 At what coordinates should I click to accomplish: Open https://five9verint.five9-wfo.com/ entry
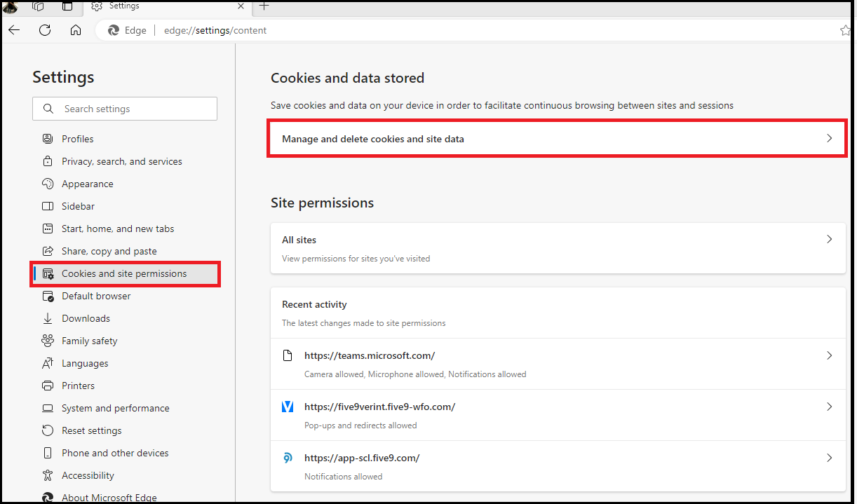(x=558, y=415)
